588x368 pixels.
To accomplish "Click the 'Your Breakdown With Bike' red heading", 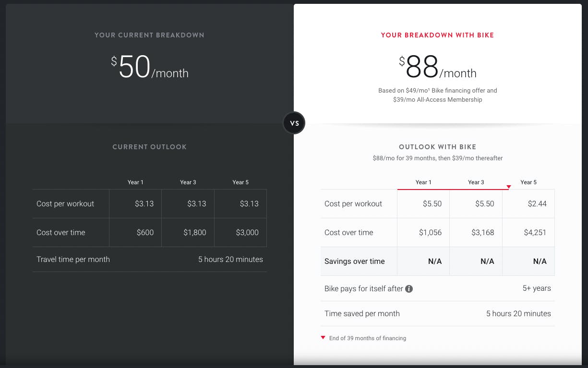I will pyautogui.click(x=437, y=35).
